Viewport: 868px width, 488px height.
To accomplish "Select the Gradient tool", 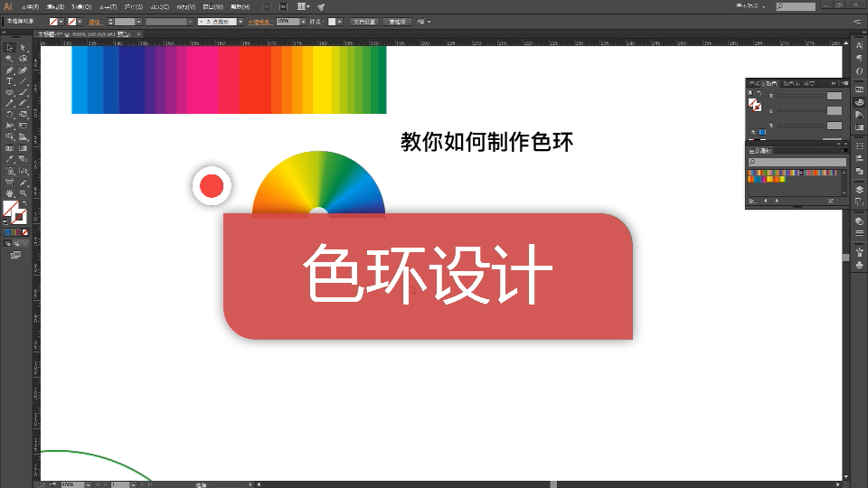I will point(24,147).
